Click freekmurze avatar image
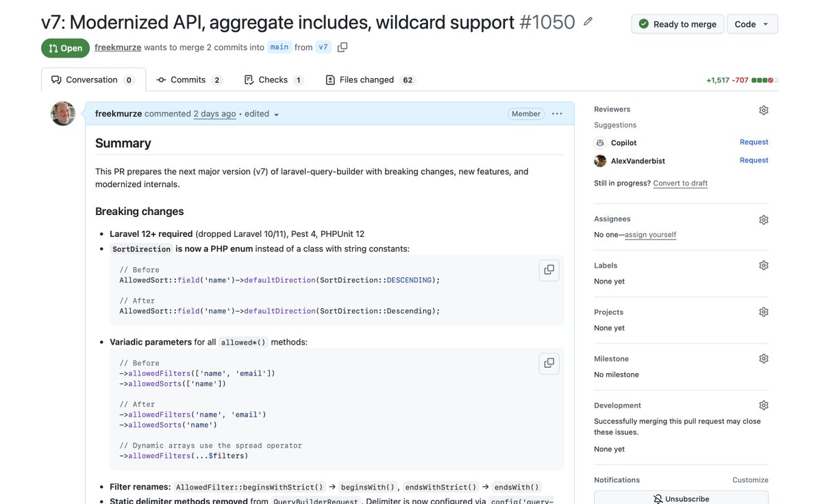 63,114
